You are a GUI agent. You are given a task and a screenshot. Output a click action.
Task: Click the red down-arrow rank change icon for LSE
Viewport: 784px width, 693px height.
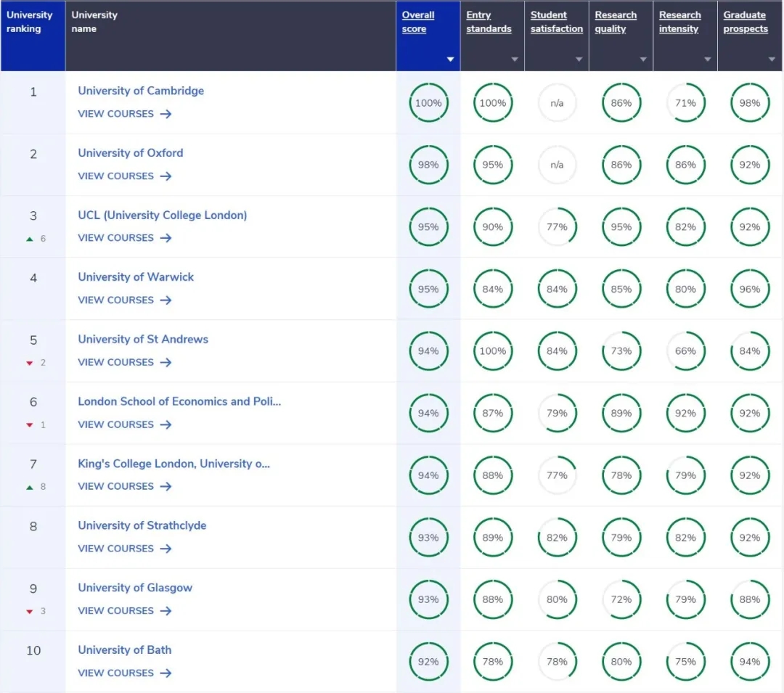(30, 425)
